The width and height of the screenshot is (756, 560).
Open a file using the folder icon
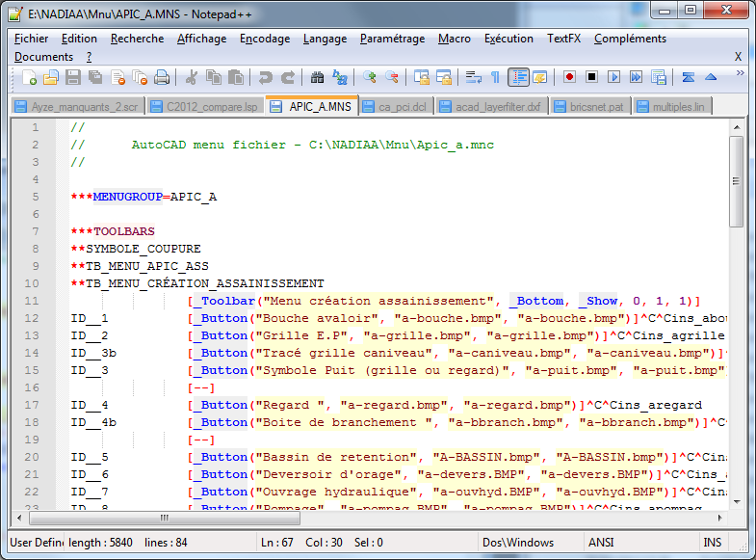(51, 77)
